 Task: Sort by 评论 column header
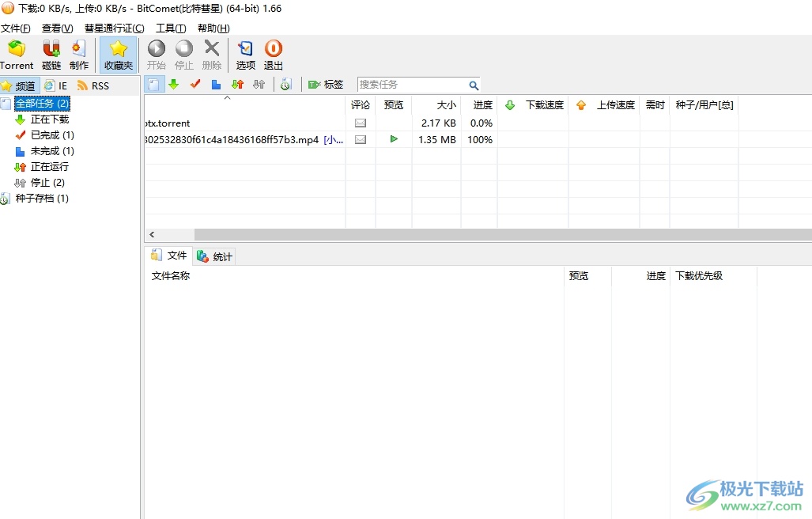click(361, 104)
